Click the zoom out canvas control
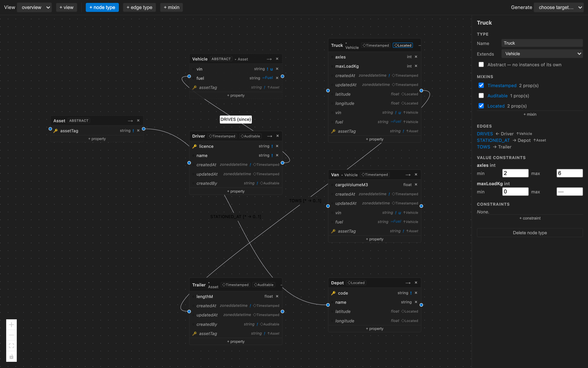 tap(11, 335)
